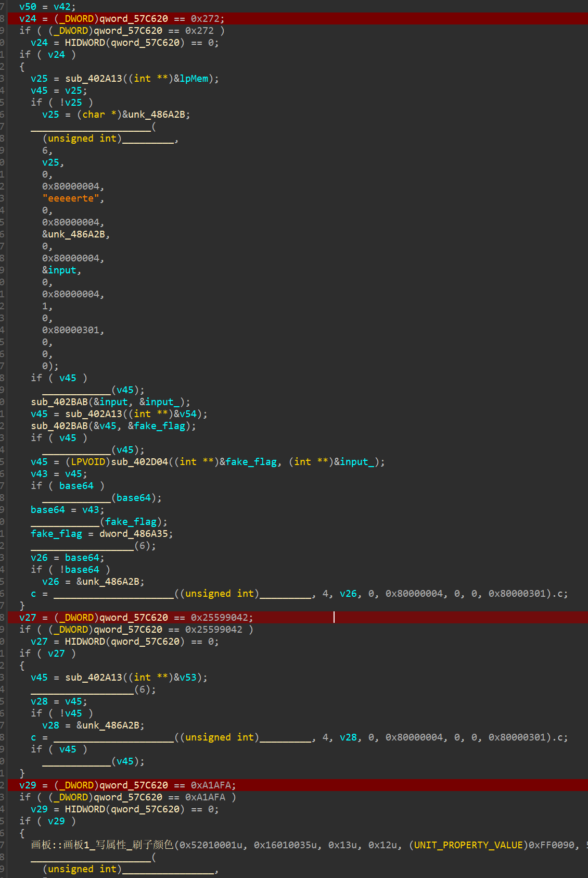Click the line 'v45 = v25;'
Viewport: 588px width, 878px height.
(x=59, y=91)
